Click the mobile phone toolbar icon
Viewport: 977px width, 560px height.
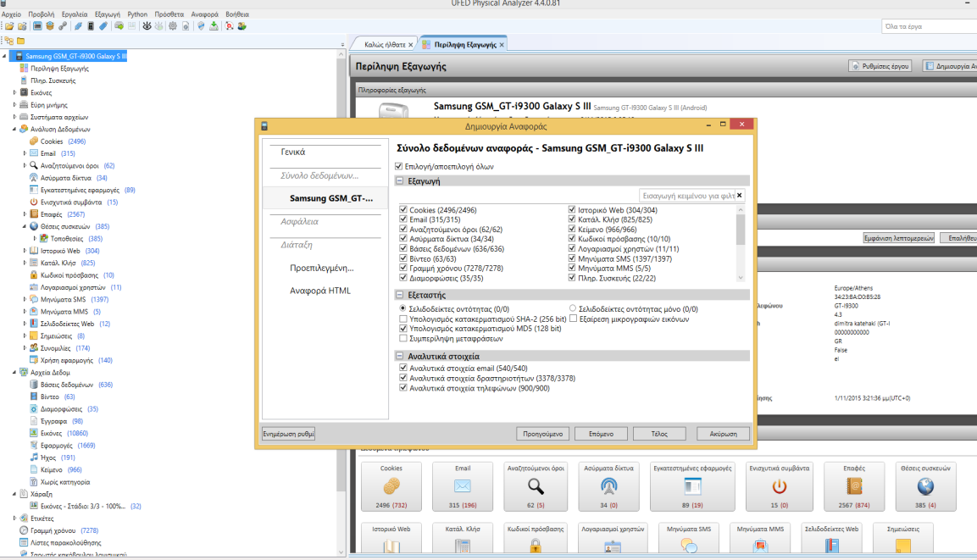pyautogui.click(x=91, y=26)
